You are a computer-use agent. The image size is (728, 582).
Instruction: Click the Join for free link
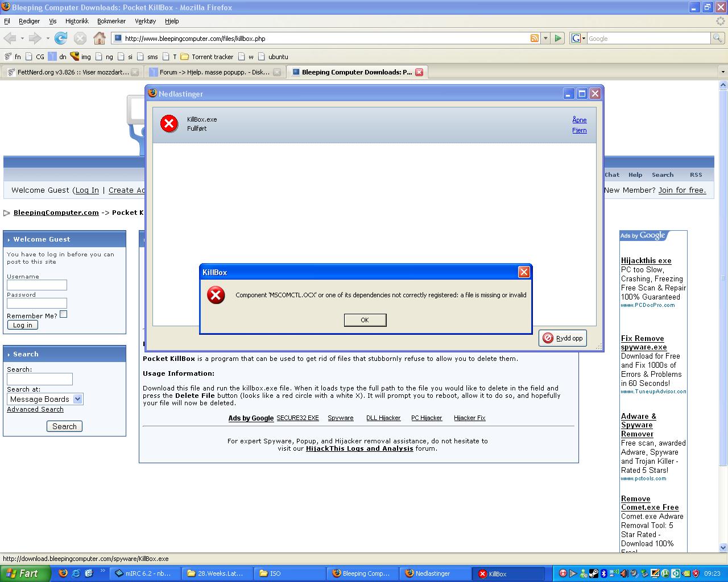tap(682, 190)
